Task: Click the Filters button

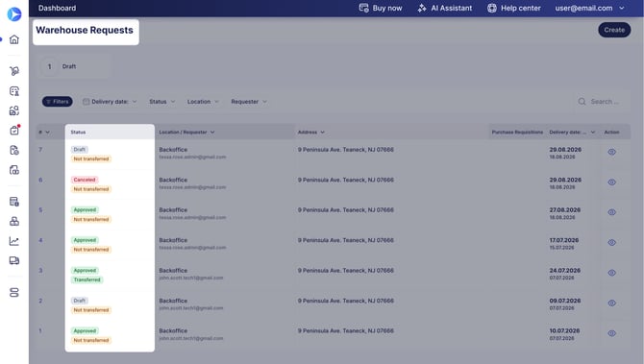Action: point(57,102)
